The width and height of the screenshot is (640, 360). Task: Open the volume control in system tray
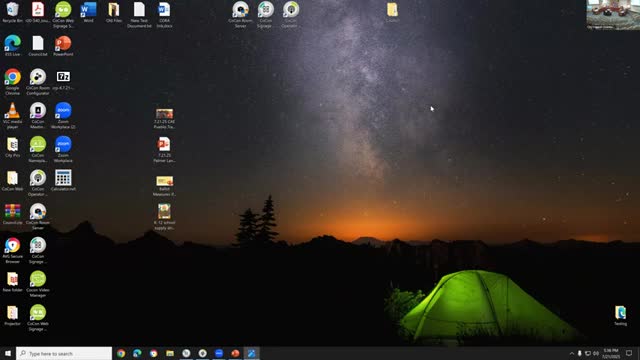click(596, 353)
